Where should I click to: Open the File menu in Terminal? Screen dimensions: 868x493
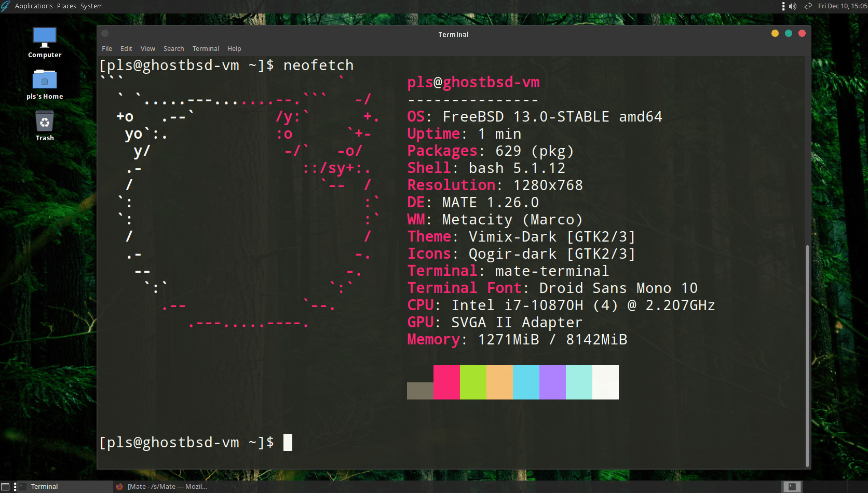tap(107, 48)
